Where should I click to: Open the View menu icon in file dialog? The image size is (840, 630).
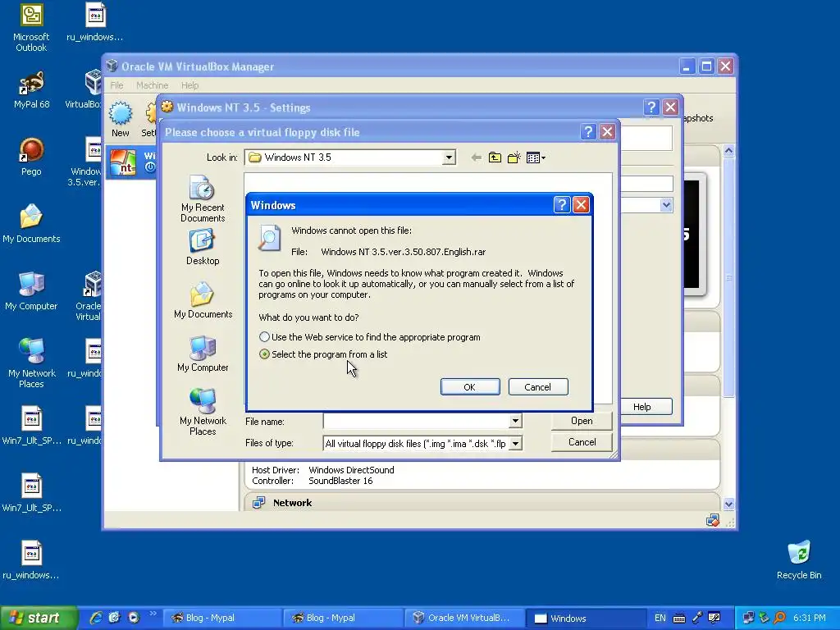point(536,157)
